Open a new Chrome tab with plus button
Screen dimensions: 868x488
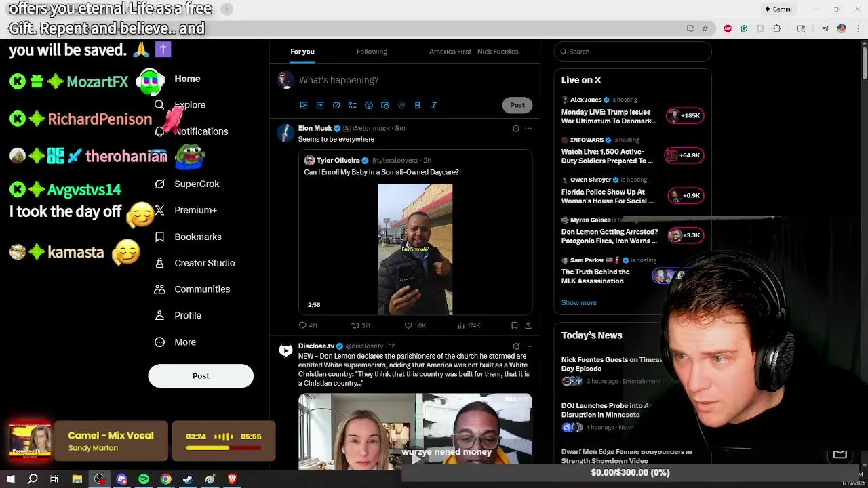click(x=227, y=9)
